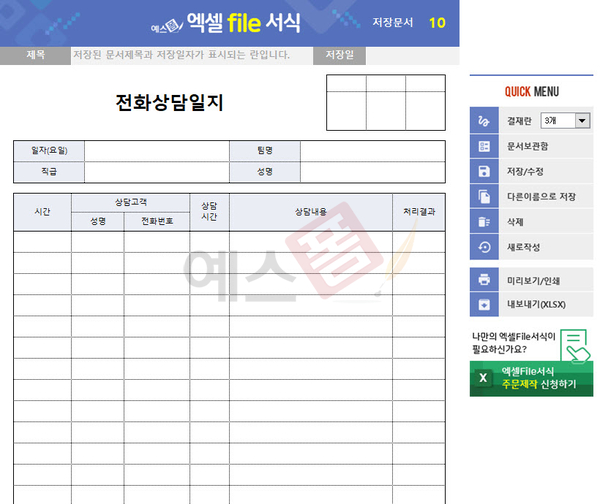The height and width of the screenshot is (504, 600).
Task: Select the 결재란 combo box showing 3개
Action: [565, 121]
